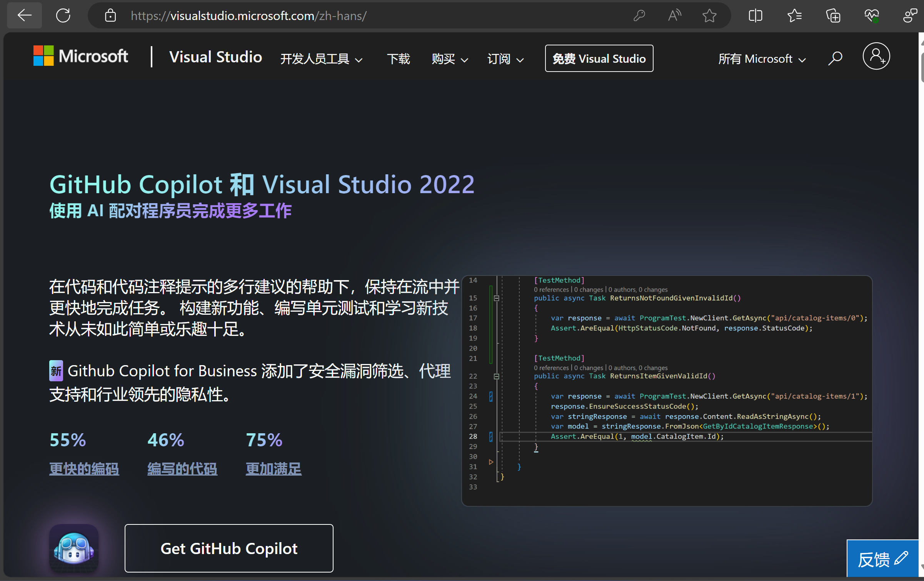Viewport: 924px width, 581px height.
Task: Click the code editor screenshot image
Action: (x=667, y=391)
